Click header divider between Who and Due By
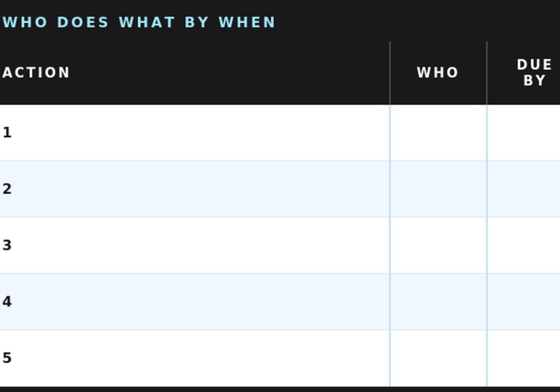Viewport: 560px width, 392px height. 487,73
